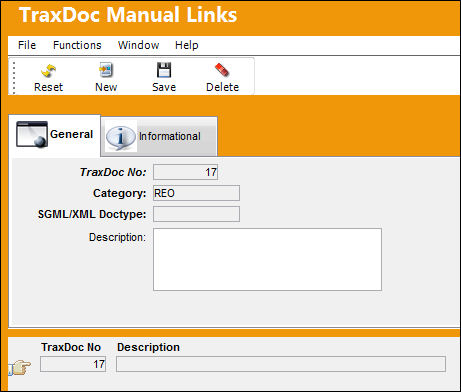Open the Functions menu

pos(77,45)
